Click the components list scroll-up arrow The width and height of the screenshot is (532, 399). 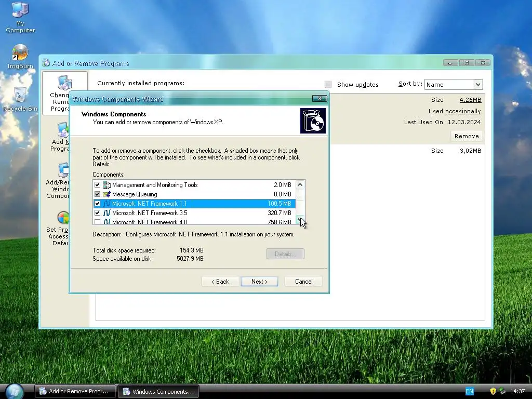coord(300,185)
